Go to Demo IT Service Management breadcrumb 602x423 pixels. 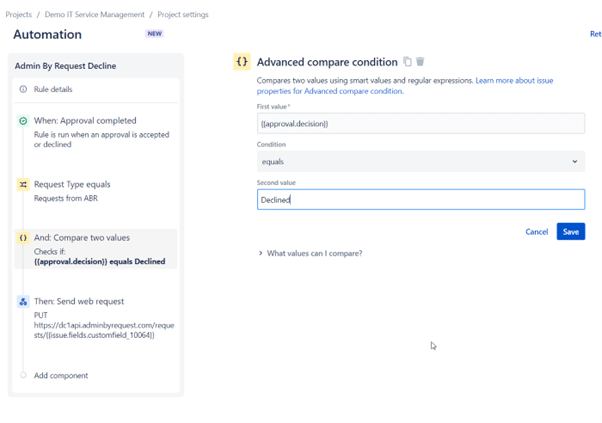pos(94,15)
